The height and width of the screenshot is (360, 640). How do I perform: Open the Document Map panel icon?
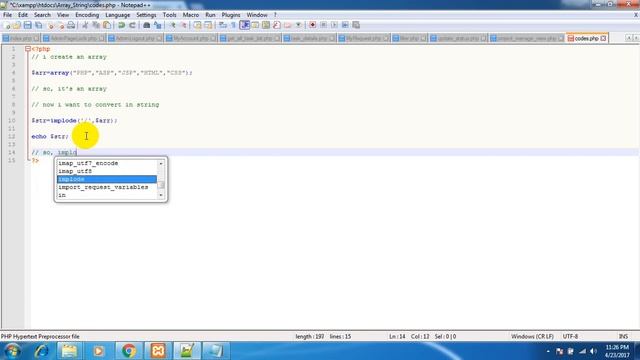click(266, 25)
